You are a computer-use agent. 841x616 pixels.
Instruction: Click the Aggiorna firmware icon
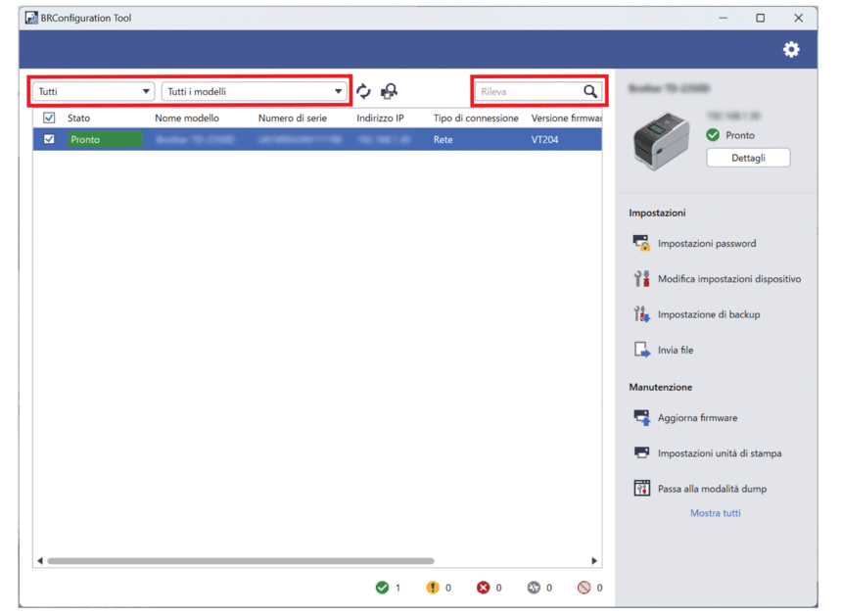[x=641, y=417]
